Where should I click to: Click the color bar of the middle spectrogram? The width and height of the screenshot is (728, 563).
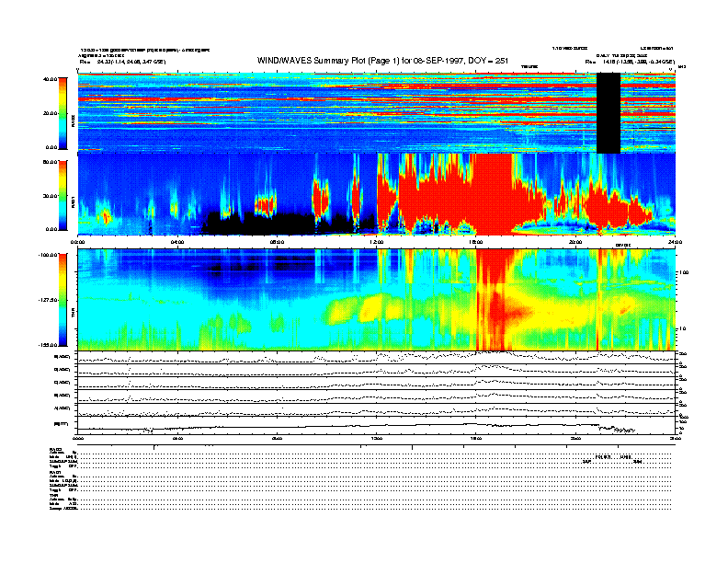(63, 195)
